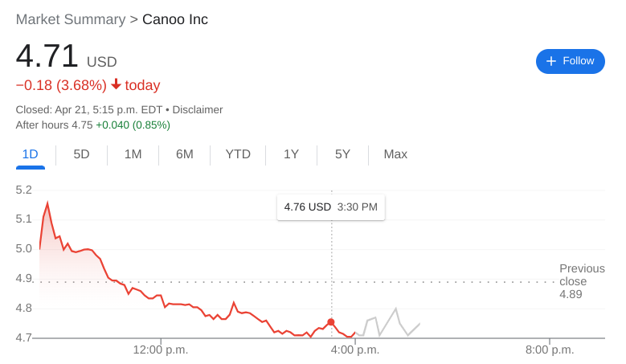This screenshot has width=626, height=364.
Task: Open the Disclaimer link
Action: [197, 109]
